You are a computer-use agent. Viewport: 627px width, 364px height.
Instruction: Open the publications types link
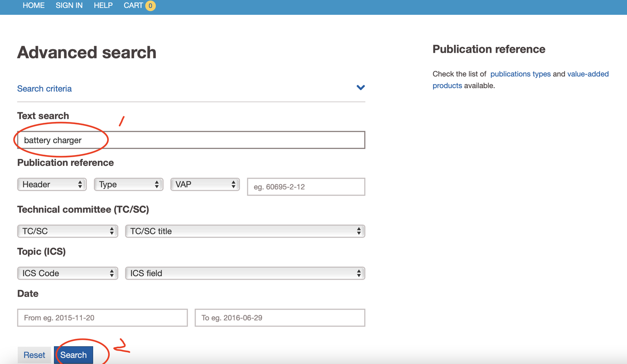click(x=520, y=74)
